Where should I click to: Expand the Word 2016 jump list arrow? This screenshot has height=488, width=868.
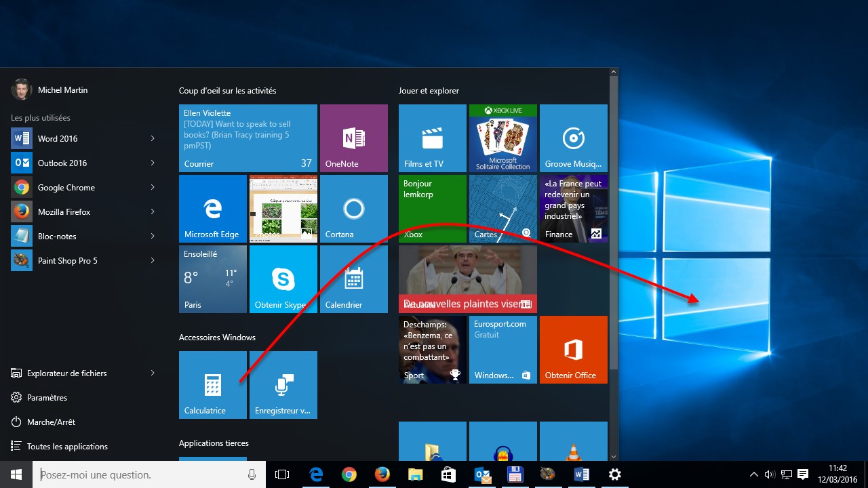click(153, 138)
